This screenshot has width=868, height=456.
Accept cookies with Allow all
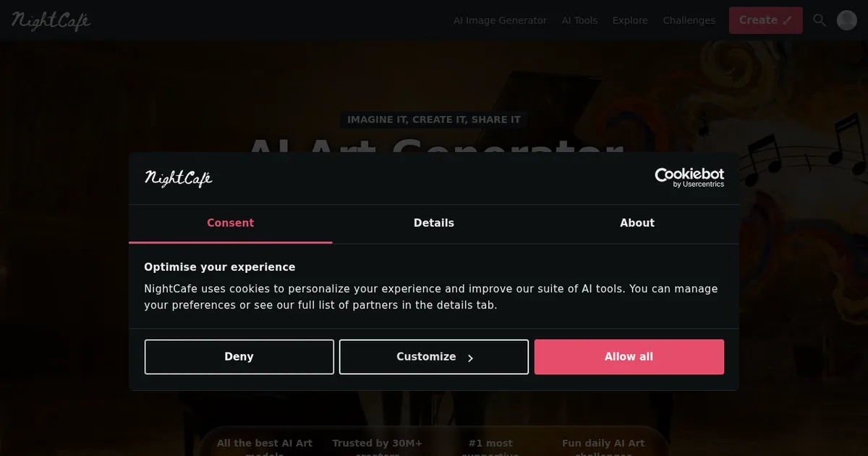coord(629,357)
